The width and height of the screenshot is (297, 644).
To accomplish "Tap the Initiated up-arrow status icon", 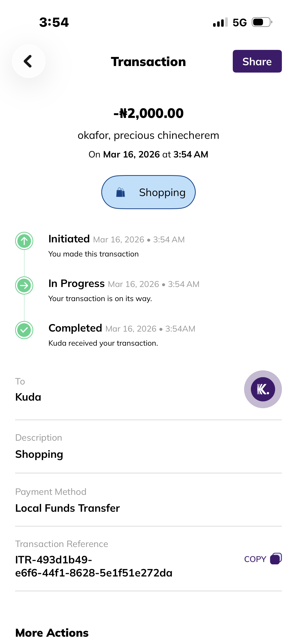I will tap(24, 241).
